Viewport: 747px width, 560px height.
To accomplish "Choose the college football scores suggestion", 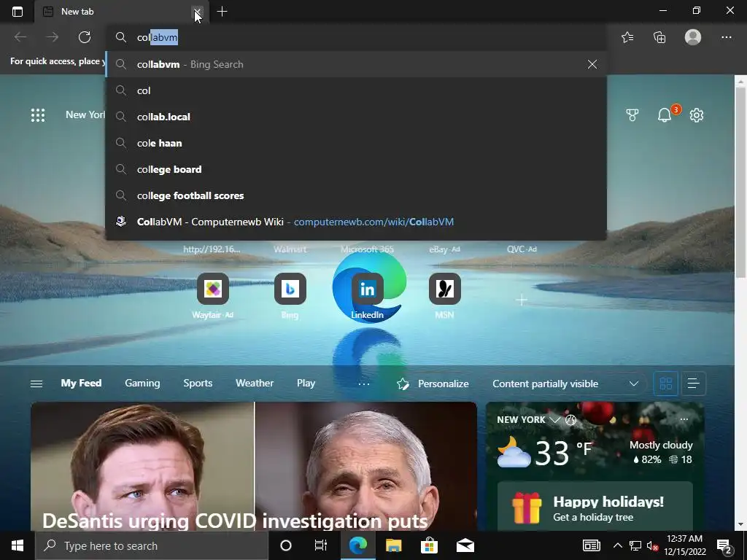I will coord(356,195).
